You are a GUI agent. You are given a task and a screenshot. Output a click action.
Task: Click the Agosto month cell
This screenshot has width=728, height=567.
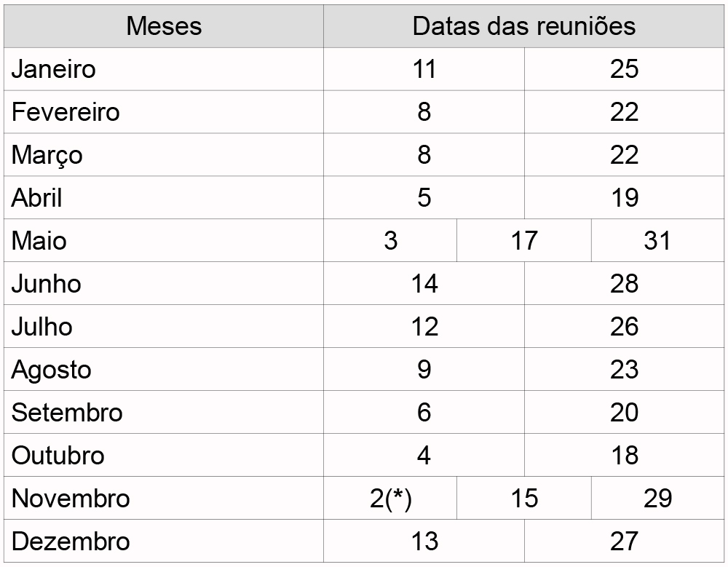tap(164, 369)
